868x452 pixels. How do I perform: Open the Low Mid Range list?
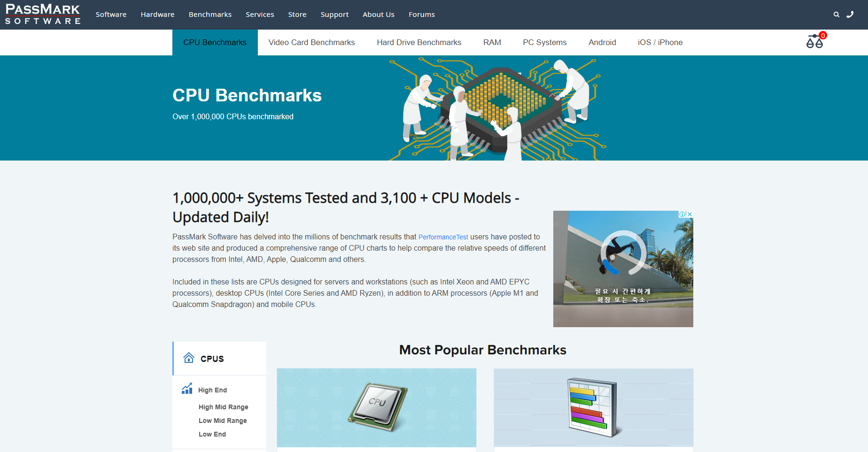click(x=223, y=421)
